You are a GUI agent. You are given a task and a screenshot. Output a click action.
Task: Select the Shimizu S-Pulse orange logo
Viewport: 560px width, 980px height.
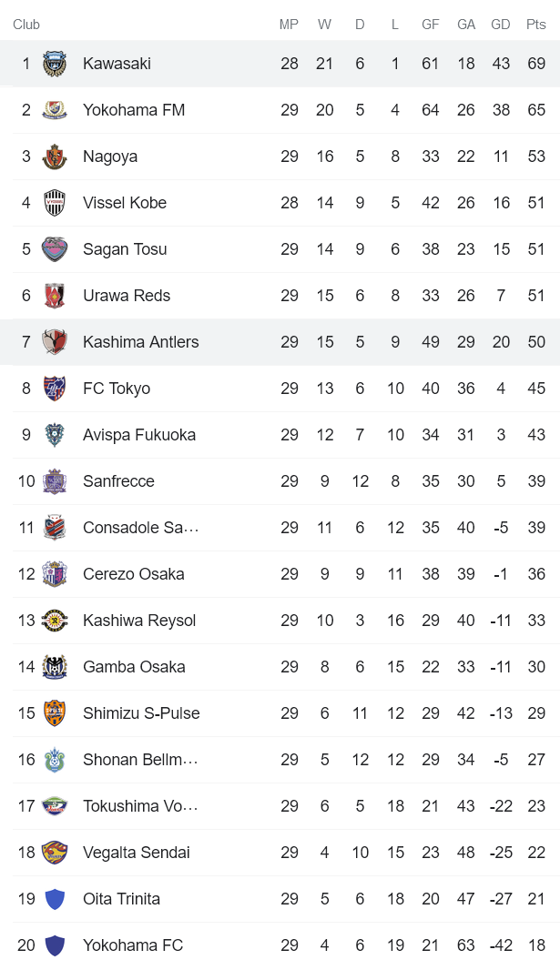pyautogui.click(x=55, y=713)
